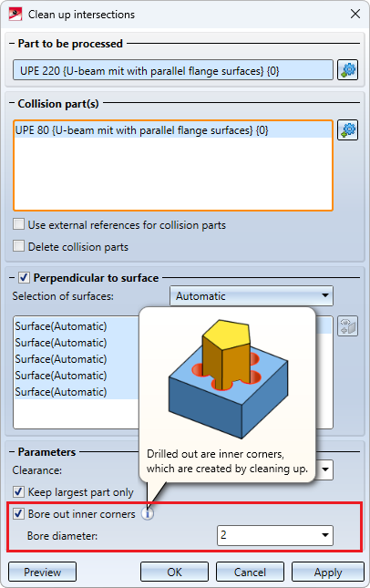Click the select-part icon beside UPE 220 field
This screenshot has width=370, height=588.
pos(347,70)
